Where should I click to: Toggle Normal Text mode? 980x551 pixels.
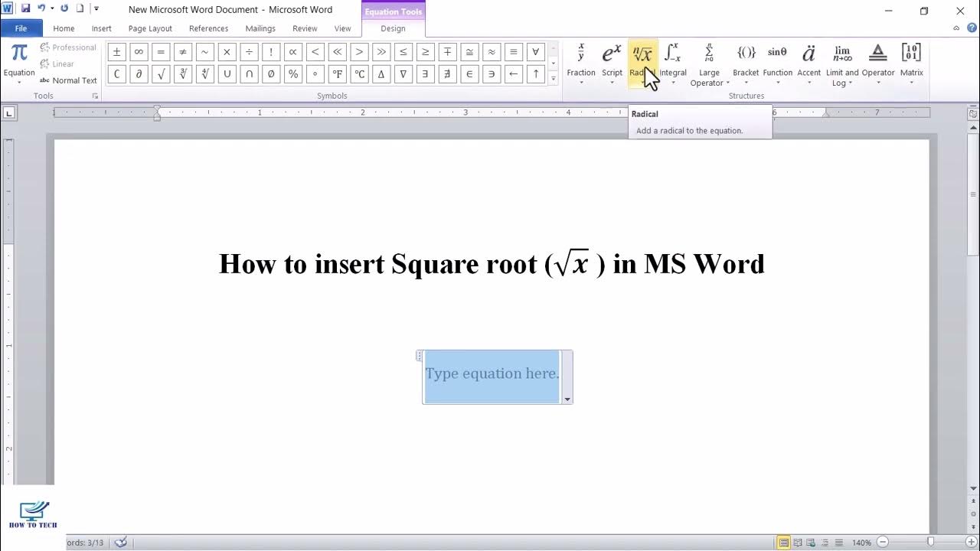(x=68, y=80)
